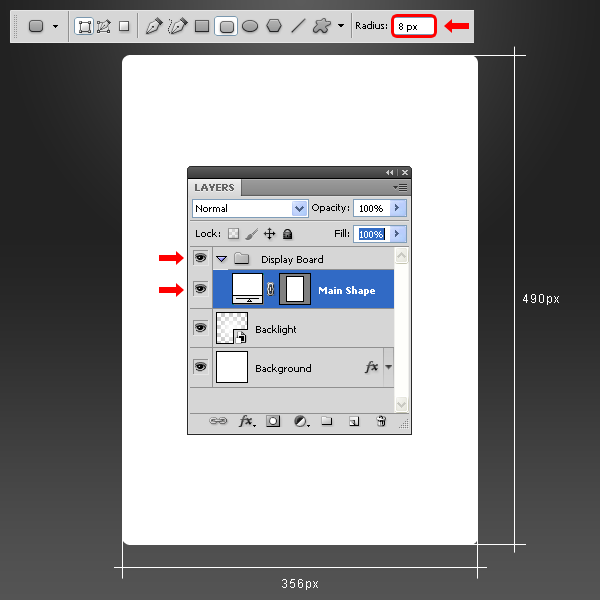
Task: Select the Line tool
Action: coord(298,26)
